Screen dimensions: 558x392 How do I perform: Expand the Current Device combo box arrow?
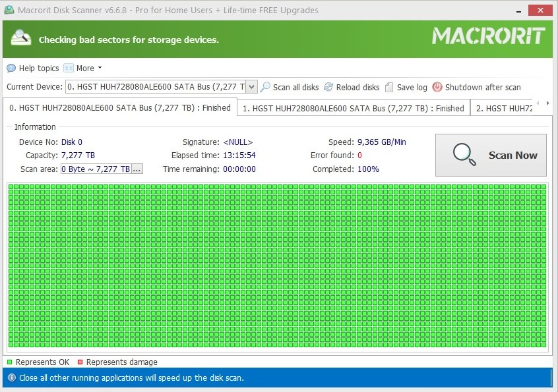251,87
